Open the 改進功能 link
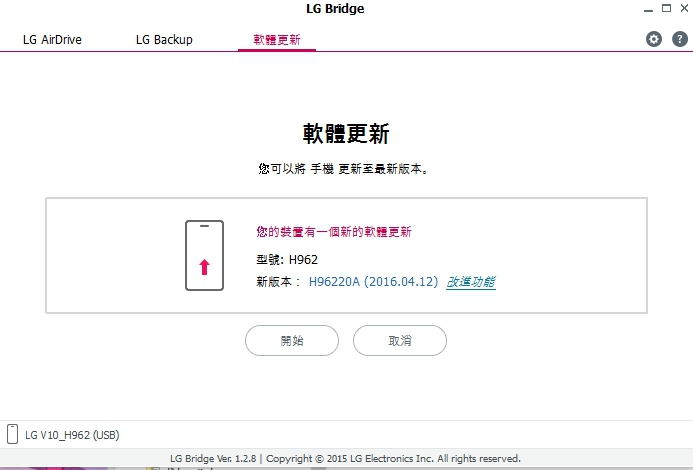 471,282
